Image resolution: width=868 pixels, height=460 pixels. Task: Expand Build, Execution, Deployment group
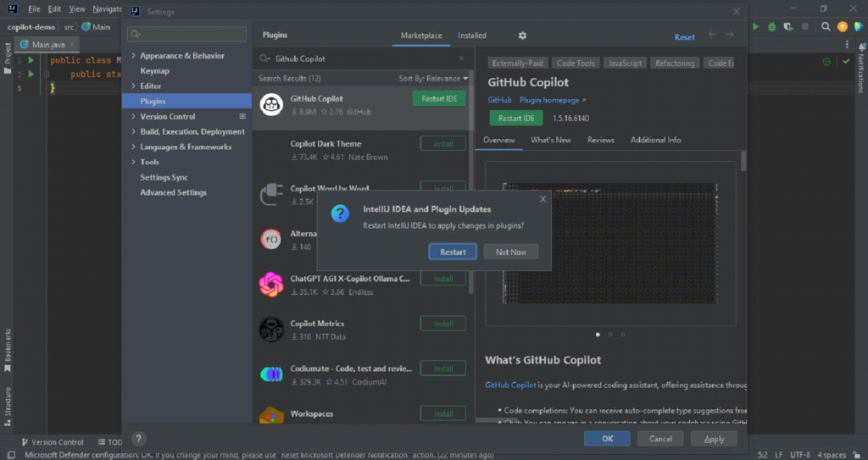[x=133, y=131]
